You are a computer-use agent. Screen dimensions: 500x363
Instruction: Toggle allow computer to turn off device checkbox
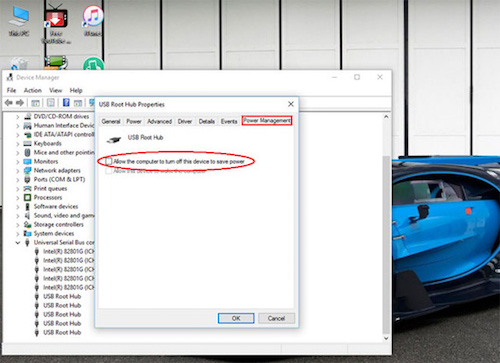click(x=109, y=161)
